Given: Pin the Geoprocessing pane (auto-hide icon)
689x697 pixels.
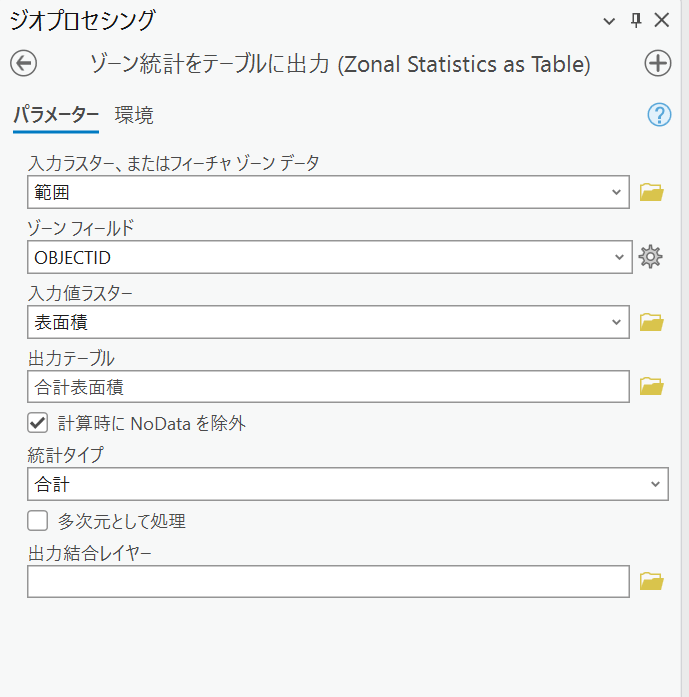Looking at the screenshot, I should 636,20.
